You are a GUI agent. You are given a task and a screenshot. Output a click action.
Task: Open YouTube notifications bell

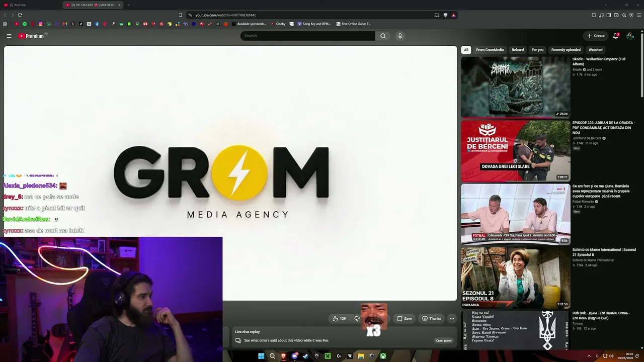[x=616, y=36]
